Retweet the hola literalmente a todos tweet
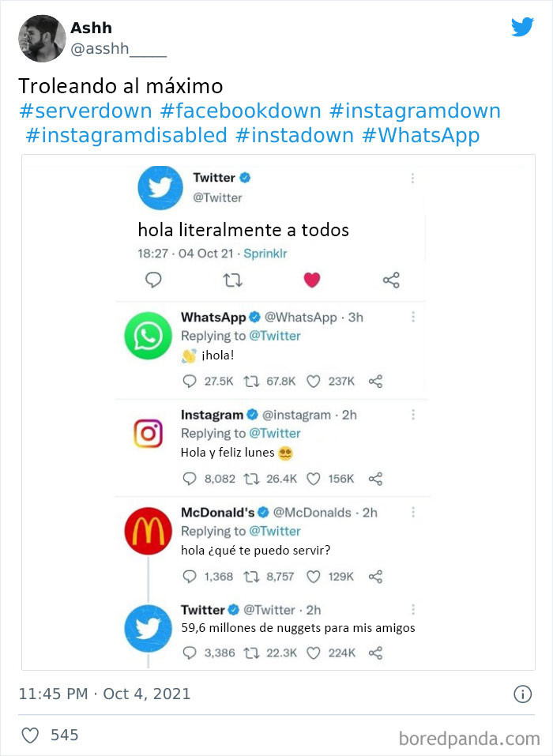This screenshot has height=756, width=553. coord(232,280)
